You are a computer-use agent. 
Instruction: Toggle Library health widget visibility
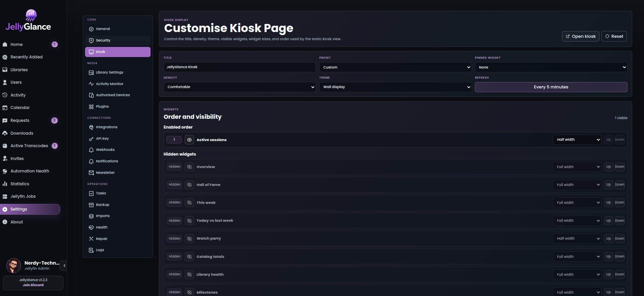pyautogui.click(x=189, y=274)
